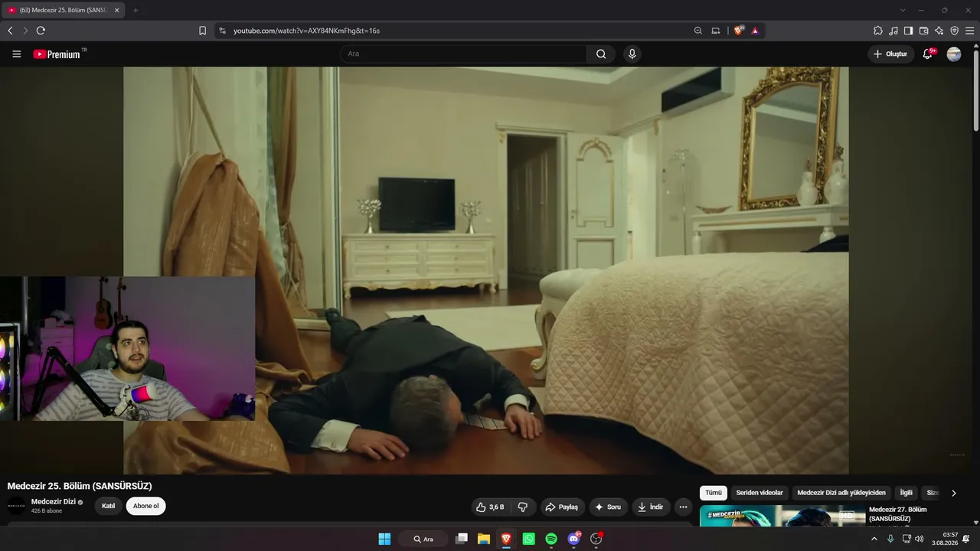Image resolution: width=980 pixels, height=551 pixels.
Task: Like the video showing 3,6 B
Action: tap(490, 507)
